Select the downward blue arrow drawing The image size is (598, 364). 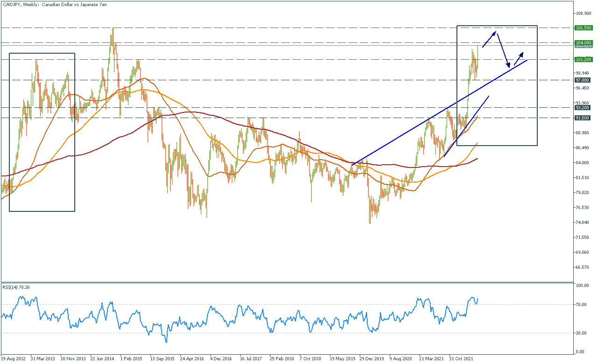tap(503, 50)
